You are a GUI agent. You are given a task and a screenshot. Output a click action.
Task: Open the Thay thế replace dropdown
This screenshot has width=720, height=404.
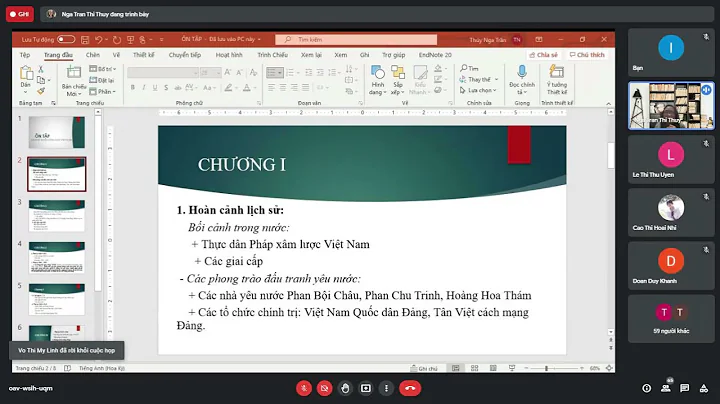[x=479, y=79]
